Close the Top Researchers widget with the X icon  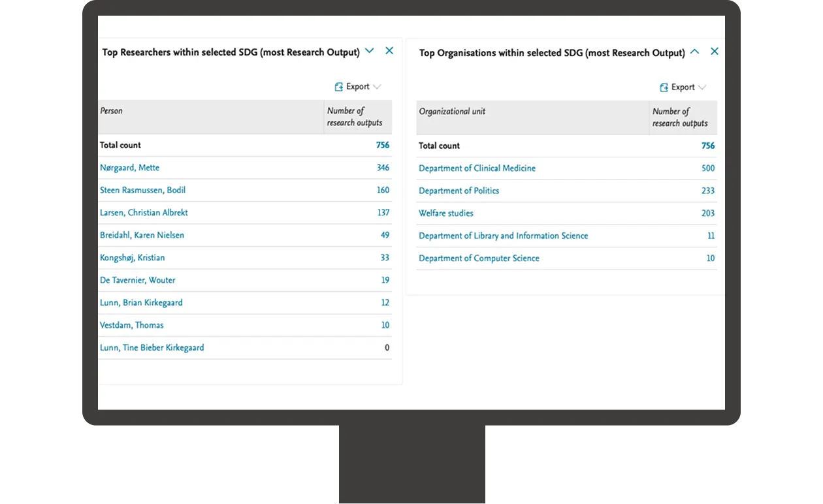(389, 50)
